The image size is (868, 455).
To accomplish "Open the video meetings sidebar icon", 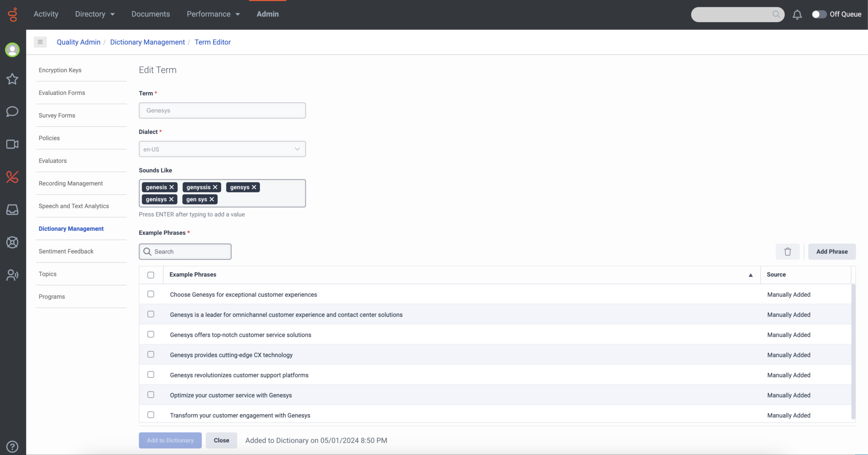I will (x=12, y=144).
